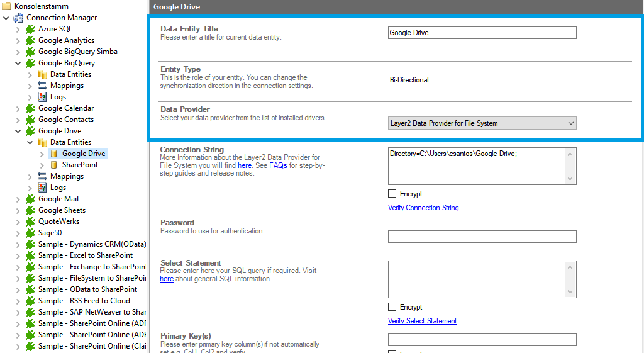Click the Google Sheets connection icon

coord(30,210)
